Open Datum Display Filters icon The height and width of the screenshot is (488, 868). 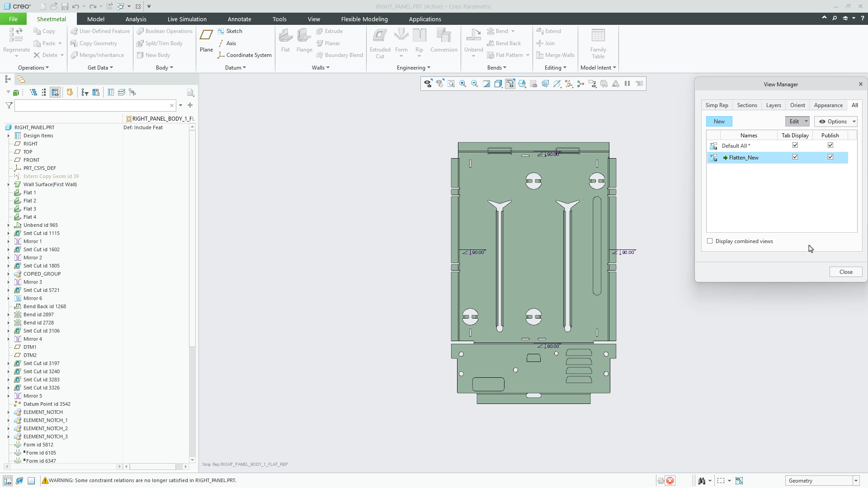click(x=569, y=84)
